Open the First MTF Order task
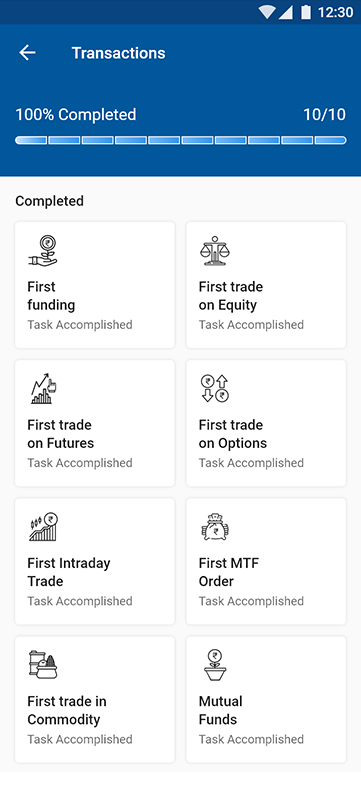The image size is (361, 800). 266,561
